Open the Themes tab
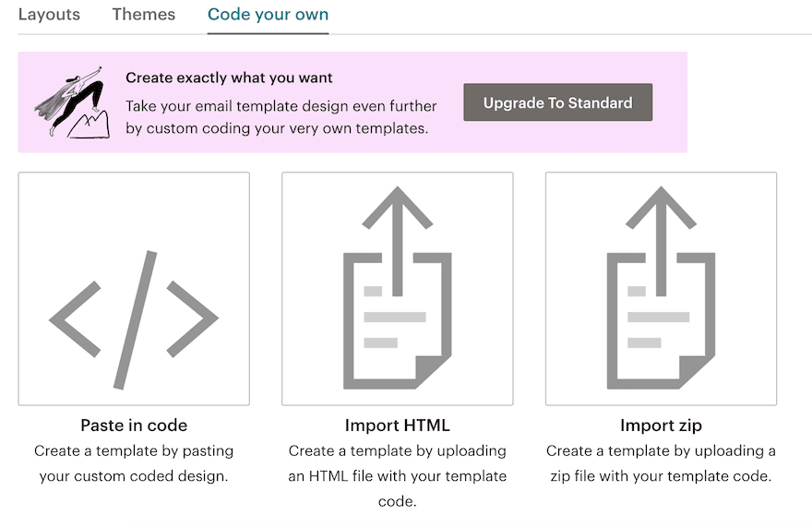Image resolution: width=812 pixels, height=527 pixels. pyautogui.click(x=144, y=14)
